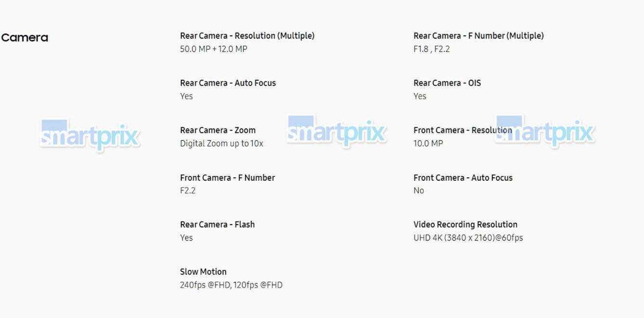The height and width of the screenshot is (318, 644).
Task: Click the smartprix watermark below the Camera heading
Action: coord(90,134)
